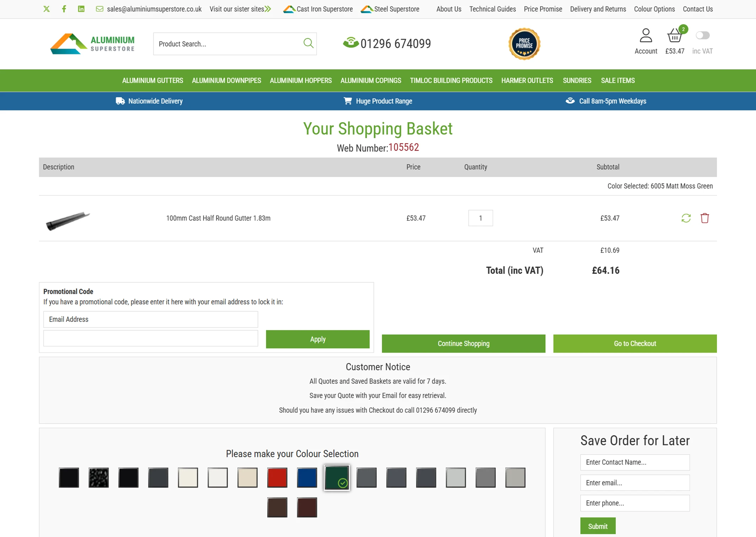Delete gutter item with trash icon
756x537 pixels.
pyautogui.click(x=705, y=218)
